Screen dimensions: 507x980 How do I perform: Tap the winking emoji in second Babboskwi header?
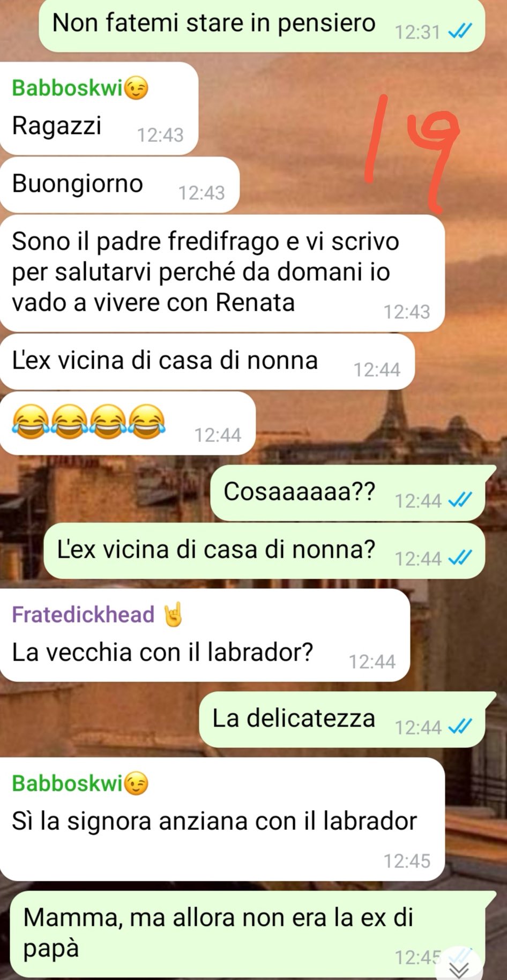[136, 784]
